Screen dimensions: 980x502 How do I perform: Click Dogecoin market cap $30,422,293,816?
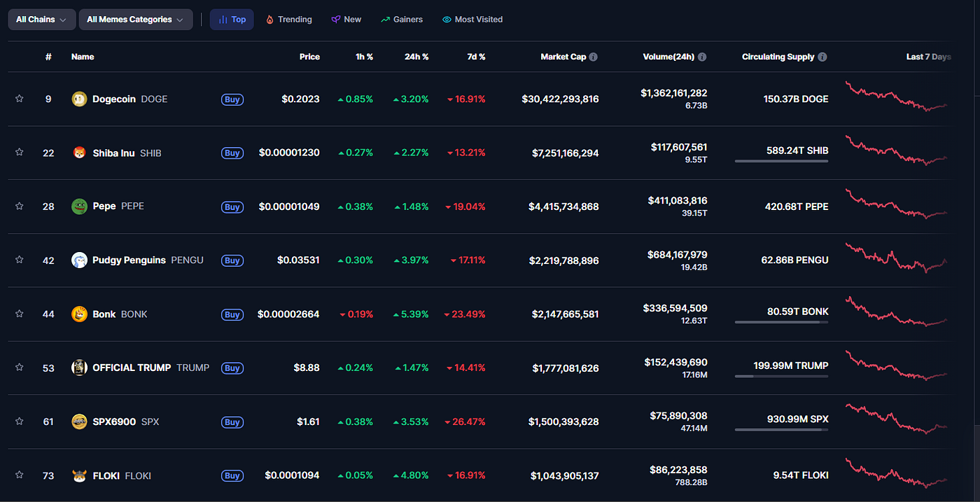(x=560, y=99)
